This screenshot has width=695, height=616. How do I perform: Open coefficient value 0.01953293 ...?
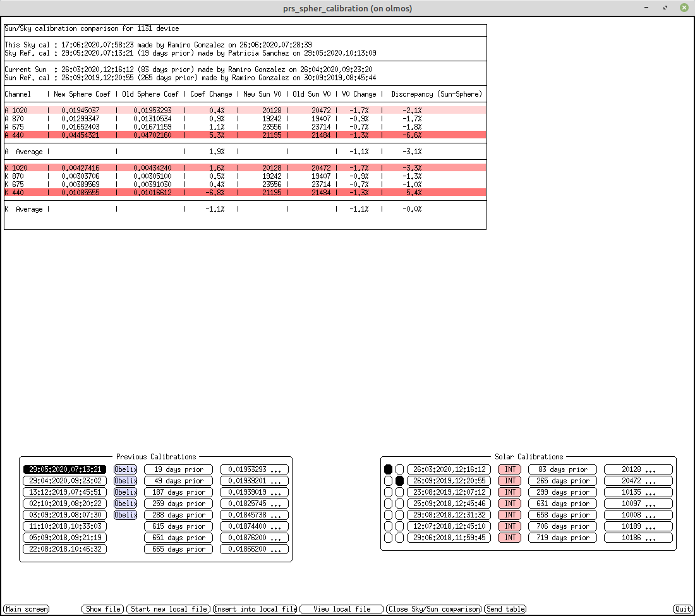click(x=255, y=469)
